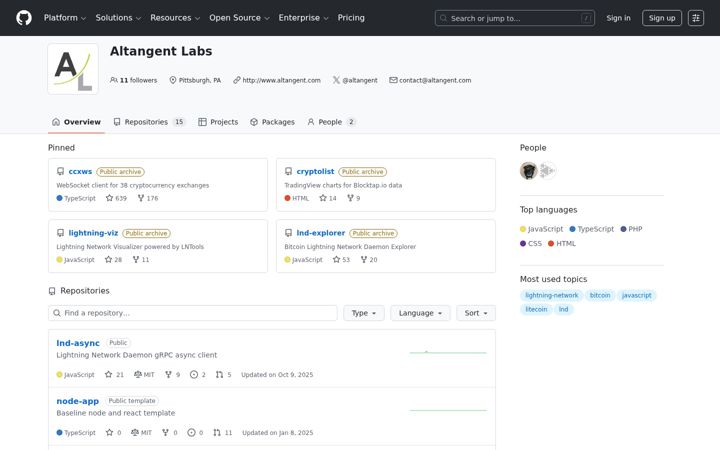This screenshot has height=450, width=720.
Task: Filter by TypeScript in Top languages
Action: tap(591, 229)
